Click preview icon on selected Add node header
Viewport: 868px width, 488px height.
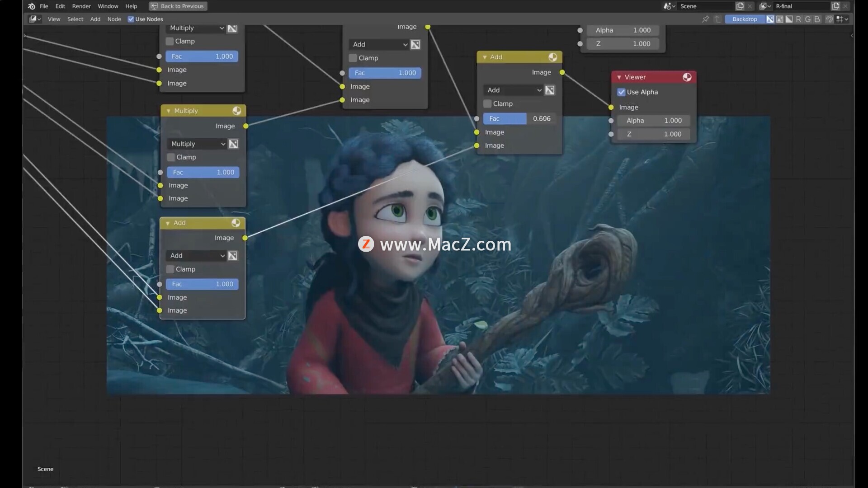click(236, 223)
